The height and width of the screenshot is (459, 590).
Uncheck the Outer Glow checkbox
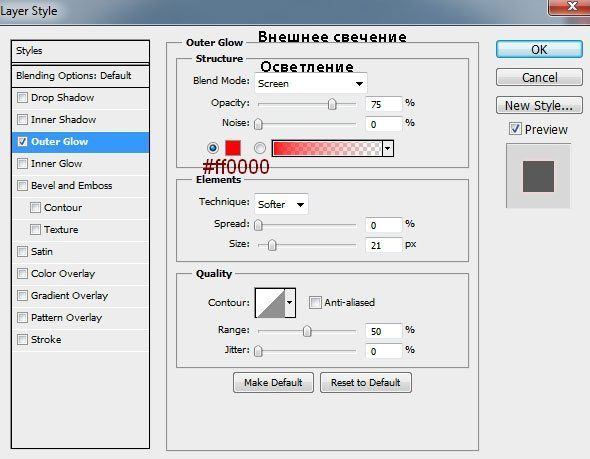click(x=22, y=141)
